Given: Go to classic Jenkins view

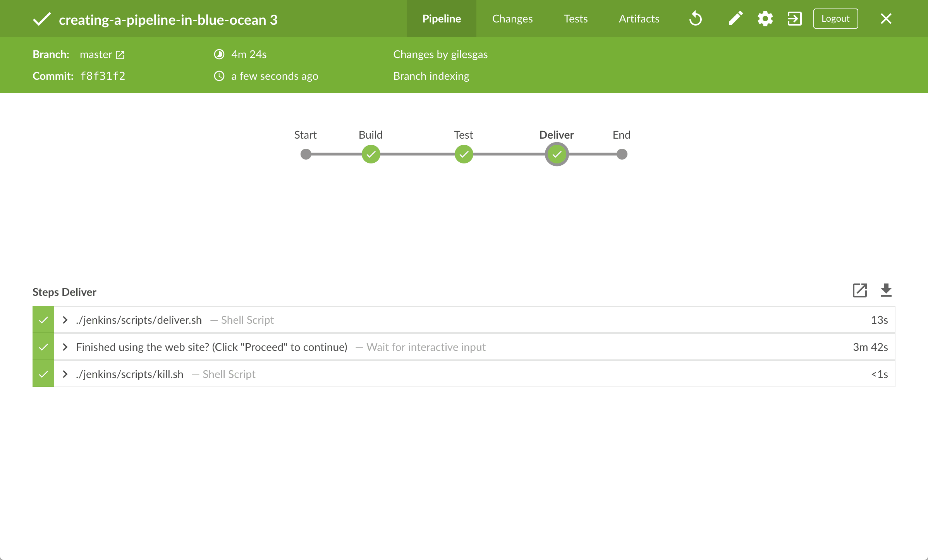Looking at the screenshot, I should tap(794, 18).
